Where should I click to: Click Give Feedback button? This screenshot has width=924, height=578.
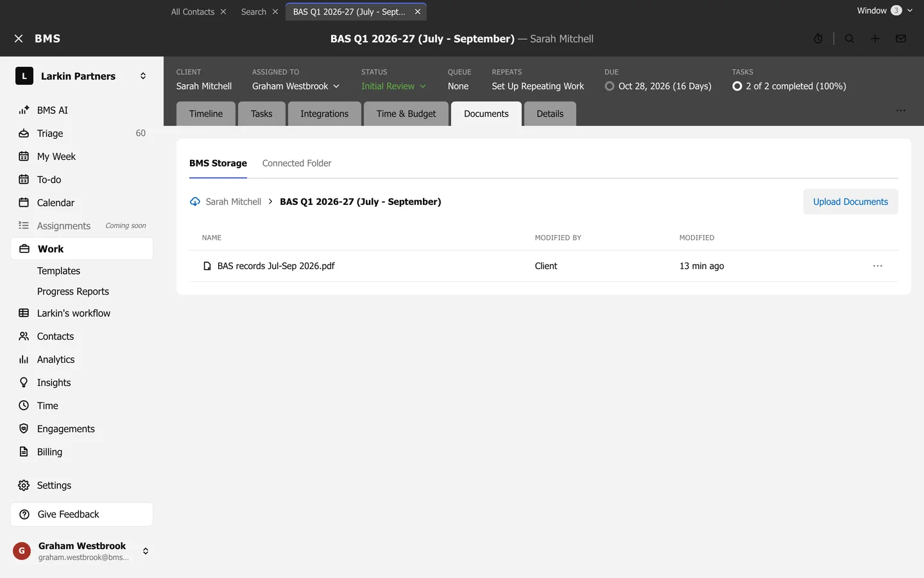(82, 514)
